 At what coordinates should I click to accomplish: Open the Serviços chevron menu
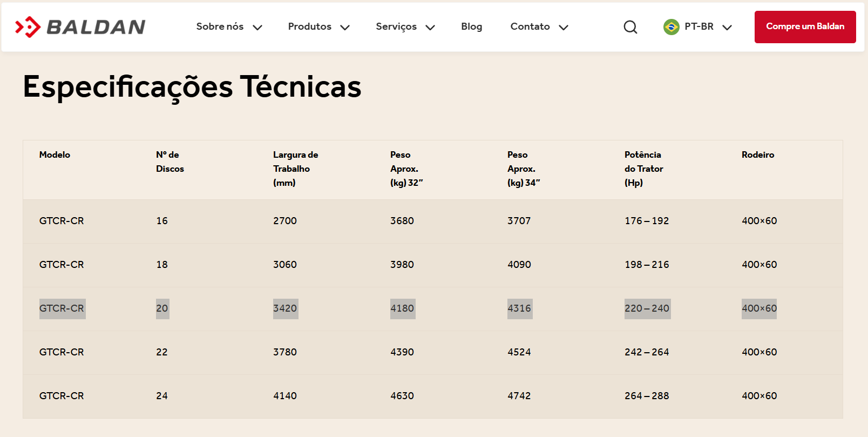point(430,28)
